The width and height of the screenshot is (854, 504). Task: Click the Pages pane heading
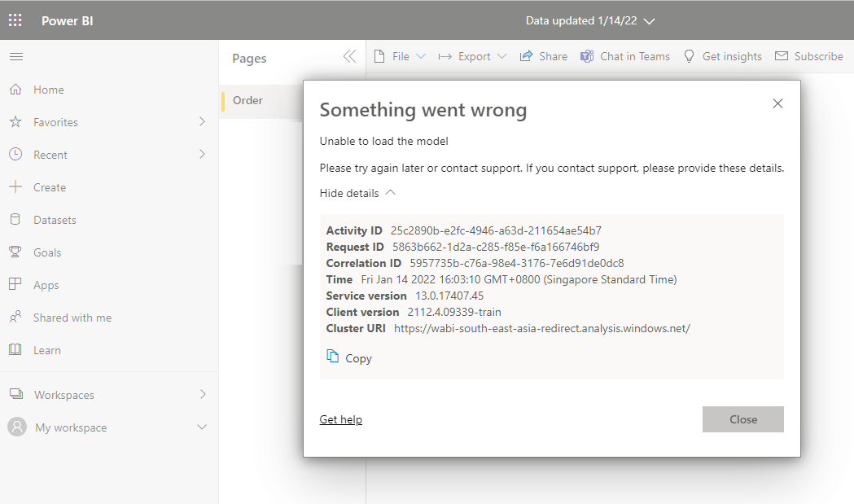tap(249, 59)
